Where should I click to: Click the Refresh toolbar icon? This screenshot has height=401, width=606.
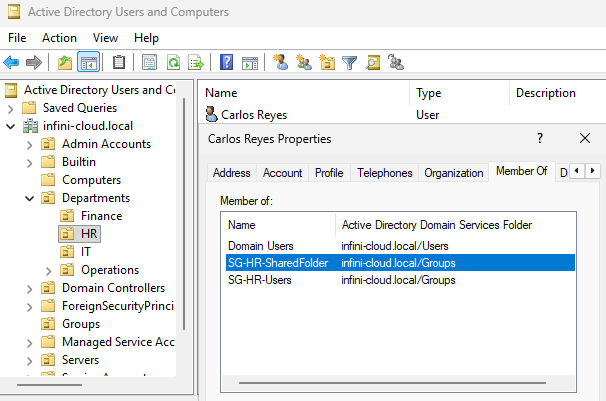pos(173,62)
